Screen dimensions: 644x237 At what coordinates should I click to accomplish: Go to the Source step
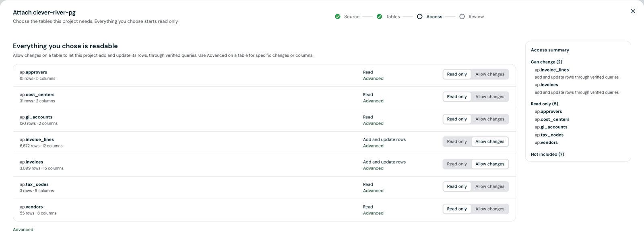tap(351, 16)
